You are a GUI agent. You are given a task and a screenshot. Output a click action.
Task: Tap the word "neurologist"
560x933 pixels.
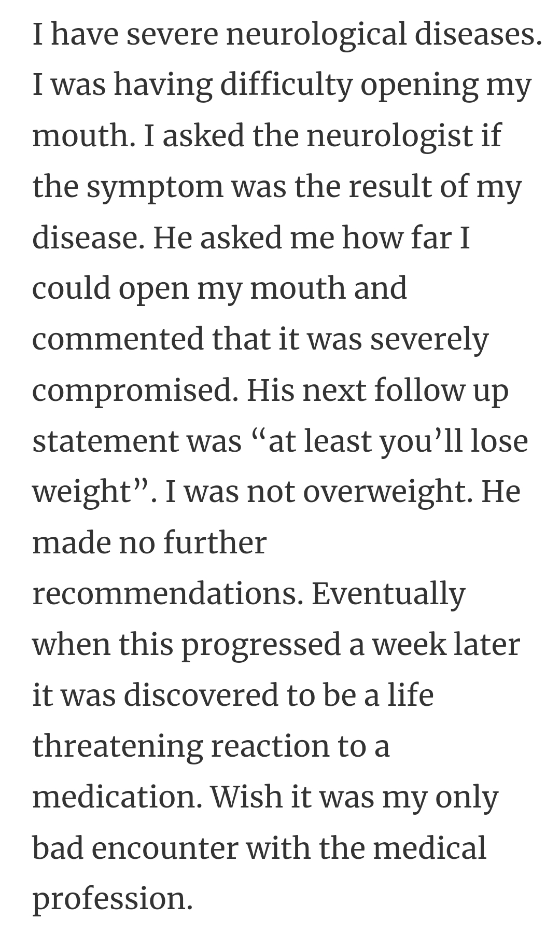point(389,136)
